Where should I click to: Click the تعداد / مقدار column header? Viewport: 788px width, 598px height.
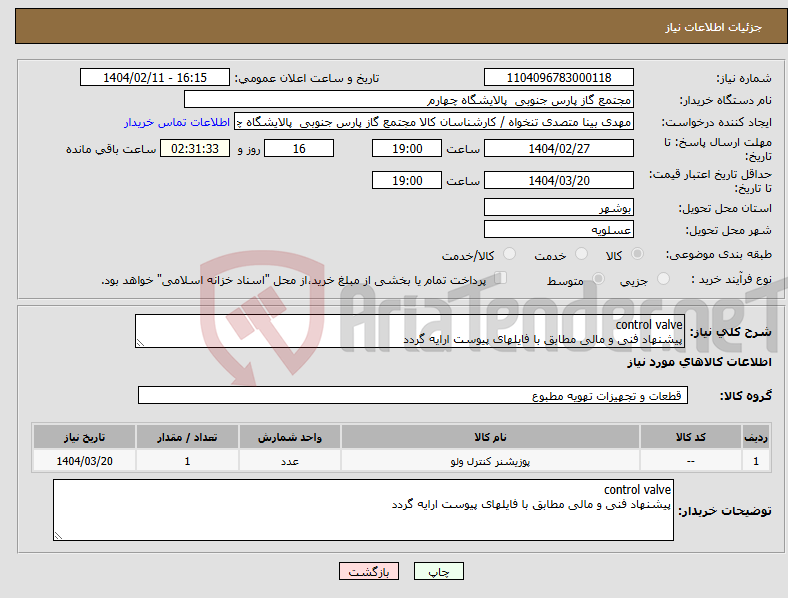187,437
